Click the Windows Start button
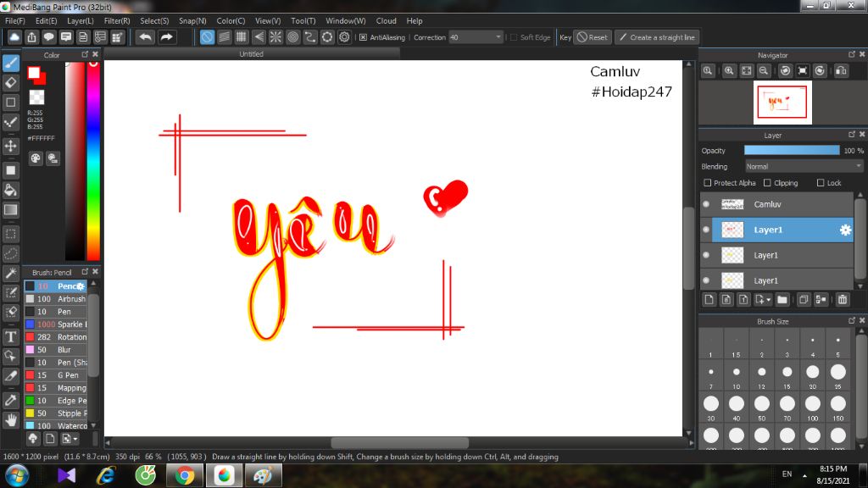This screenshot has height=488, width=868. (17, 475)
